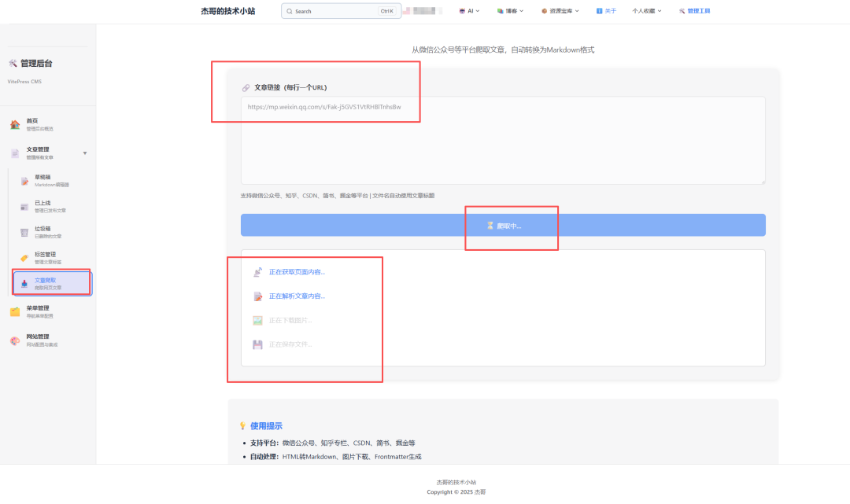Click into the 文章链接 URL text area
The height and width of the screenshot is (504, 850).
pyautogui.click(x=503, y=142)
